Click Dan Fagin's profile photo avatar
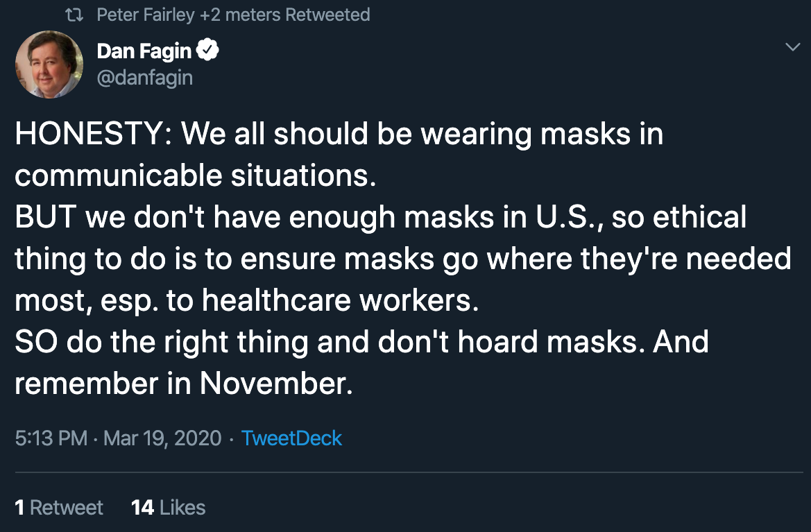This screenshot has height=532, width=811. coord(45,64)
